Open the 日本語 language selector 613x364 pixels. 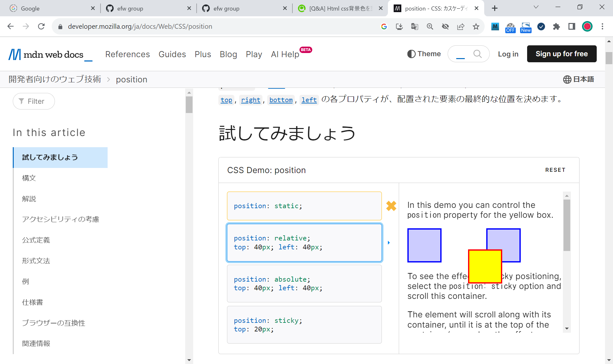point(579,79)
